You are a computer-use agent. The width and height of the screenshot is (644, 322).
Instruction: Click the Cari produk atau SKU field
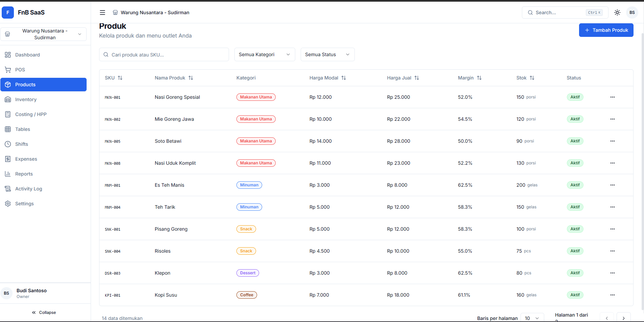[x=164, y=54]
